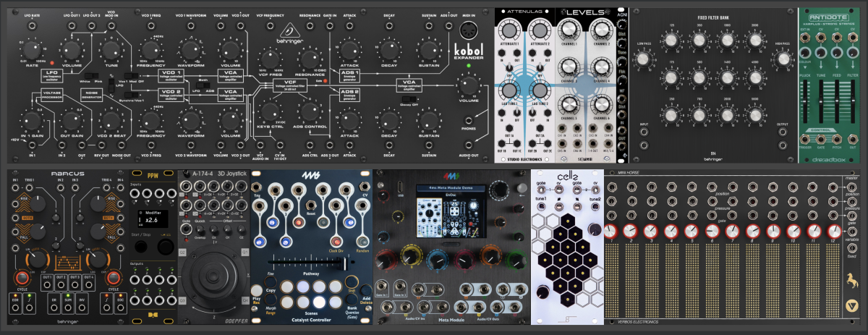Click the ADS 1 SUSTAIN knob
Viewport: 868px width, 335px height.
pyautogui.click(x=429, y=49)
